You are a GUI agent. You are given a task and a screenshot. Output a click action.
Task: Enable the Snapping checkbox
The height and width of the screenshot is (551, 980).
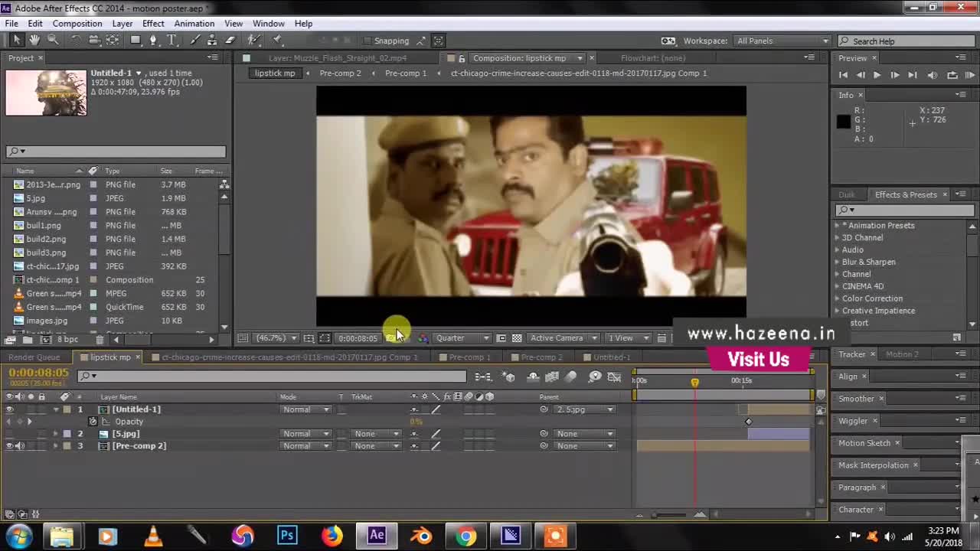(x=367, y=41)
